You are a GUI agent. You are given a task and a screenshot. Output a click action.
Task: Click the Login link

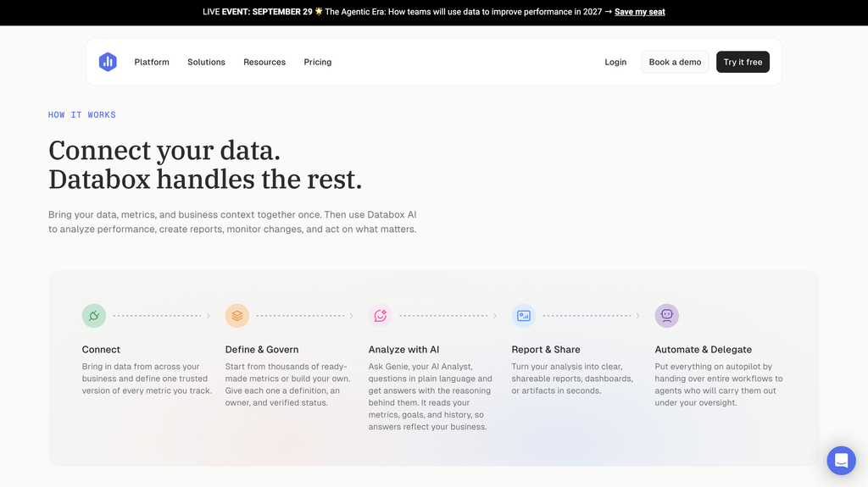615,62
